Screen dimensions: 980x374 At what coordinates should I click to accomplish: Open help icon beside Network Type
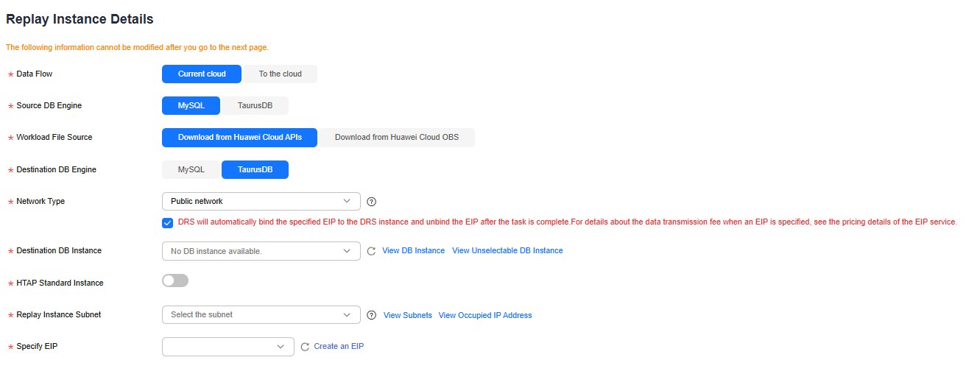point(371,202)
